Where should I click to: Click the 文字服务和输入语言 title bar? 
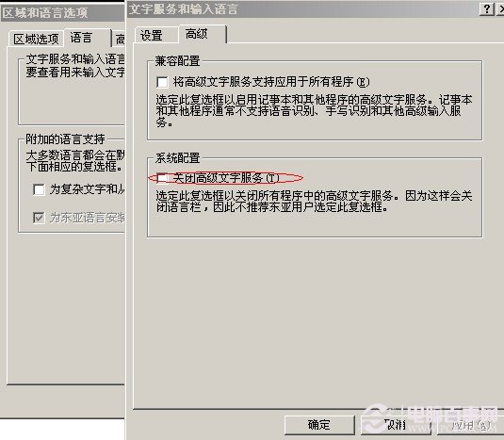pos(302,9)
